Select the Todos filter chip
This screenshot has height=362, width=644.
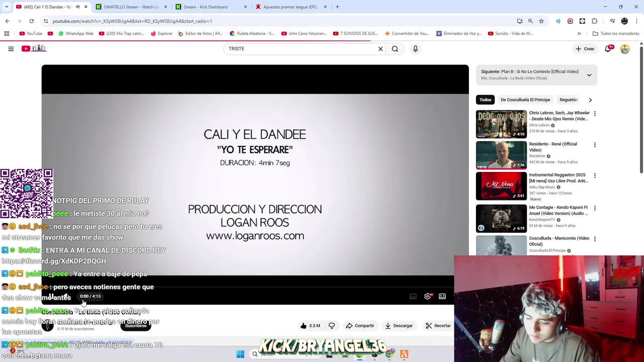[485, 100]
